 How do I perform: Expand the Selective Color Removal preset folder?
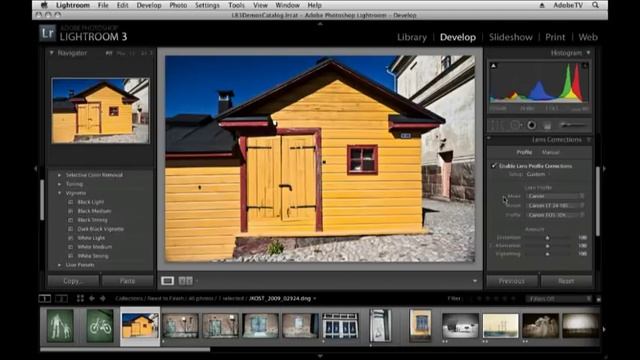coord(60,175)
